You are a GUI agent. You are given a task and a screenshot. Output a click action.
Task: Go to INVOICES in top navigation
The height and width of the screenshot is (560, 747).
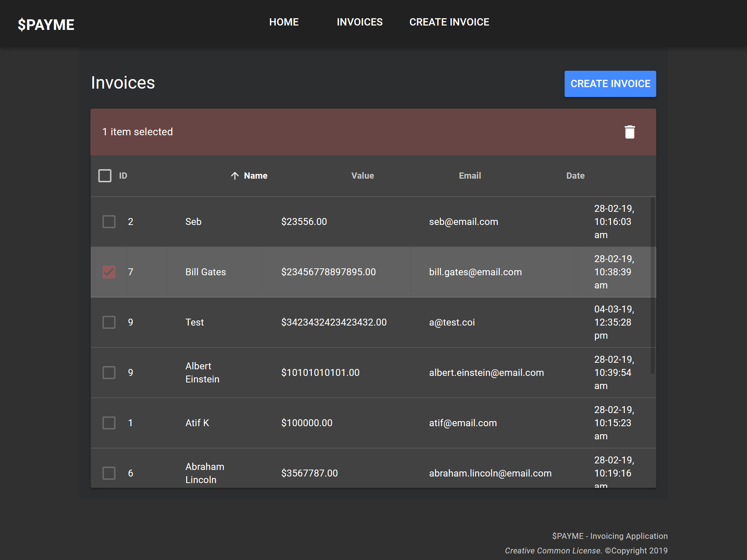click(x=360, y=22)
